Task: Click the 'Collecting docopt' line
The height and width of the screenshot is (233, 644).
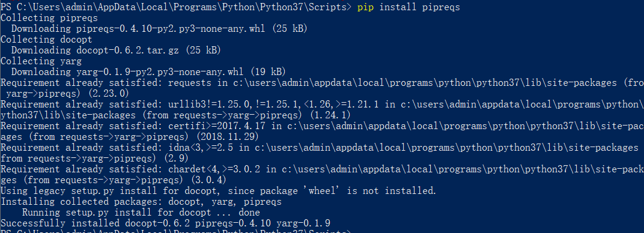Action: tap(46, 40)
